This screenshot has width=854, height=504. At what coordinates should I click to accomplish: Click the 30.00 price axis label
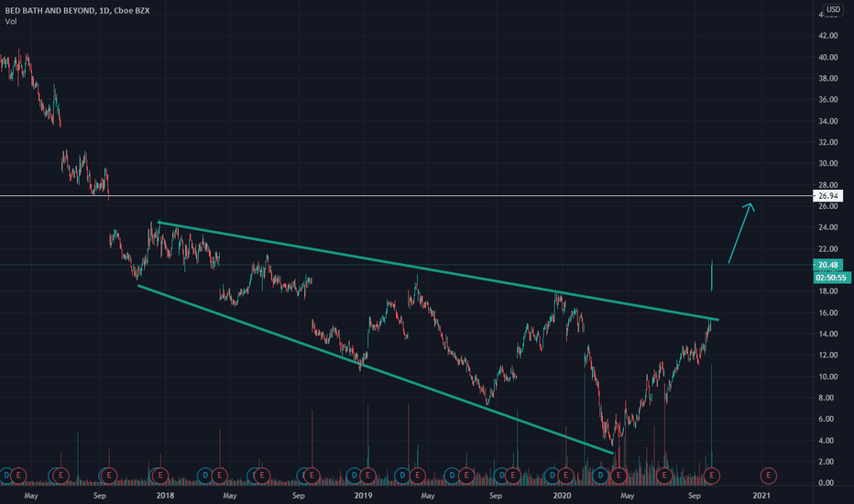pos(827,163)
